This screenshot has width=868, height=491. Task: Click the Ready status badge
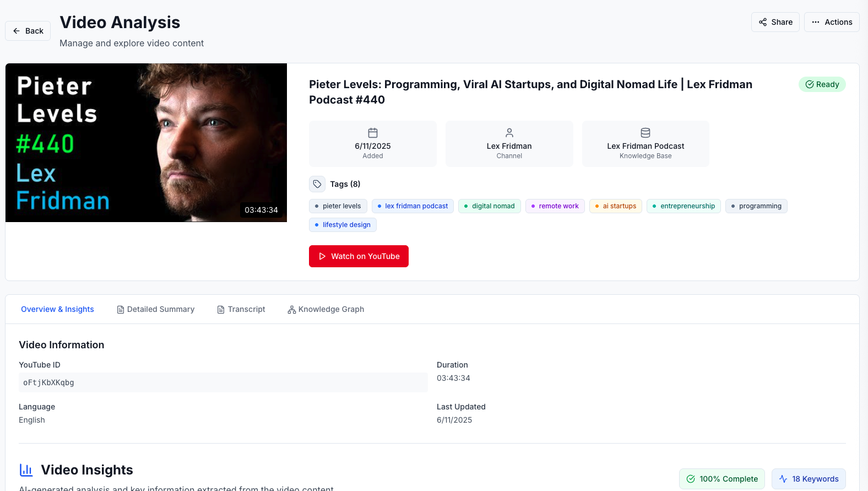point(822,84)
